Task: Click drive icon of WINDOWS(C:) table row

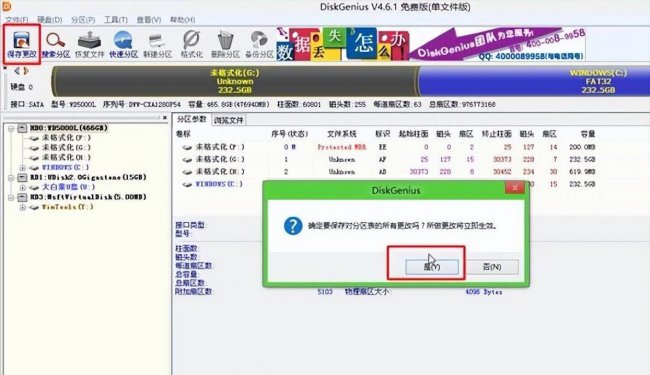Action: click(x=187, y=184)
